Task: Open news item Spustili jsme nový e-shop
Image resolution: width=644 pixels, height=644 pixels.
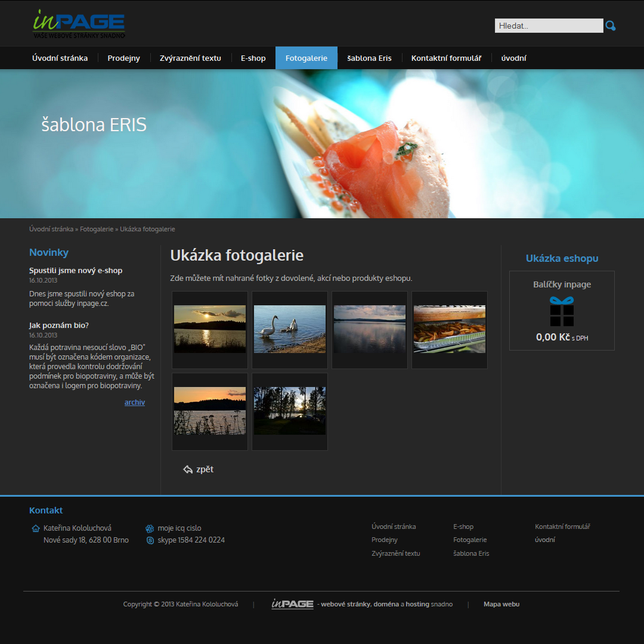Action: (x=76, y=270)
